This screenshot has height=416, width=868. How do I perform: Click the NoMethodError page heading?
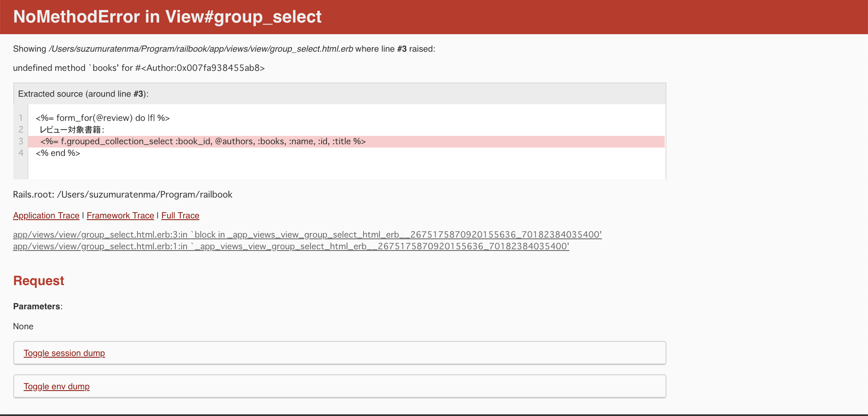(x=167, y=17)
